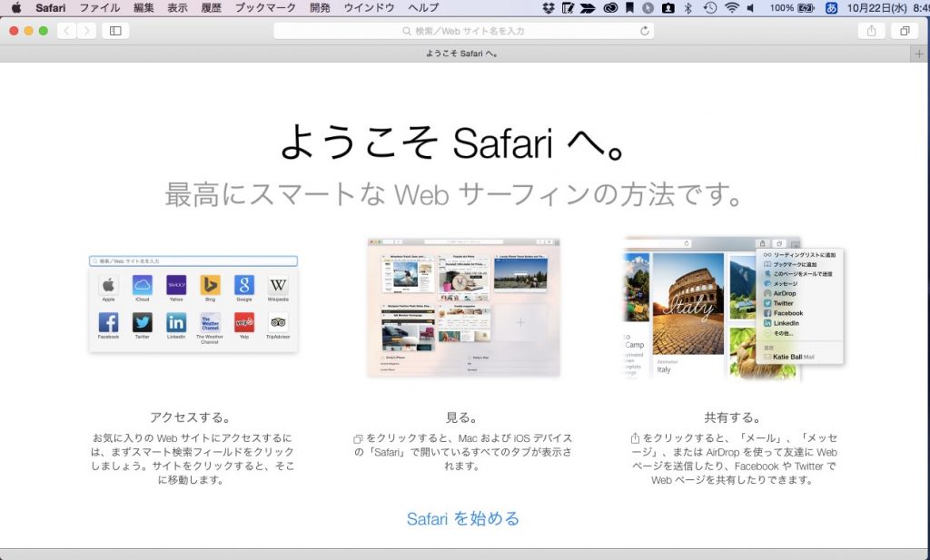The image size is (930, 560).
Task: Click the Creative Cloud menu bar icon
Action: [x=610, y=7]
